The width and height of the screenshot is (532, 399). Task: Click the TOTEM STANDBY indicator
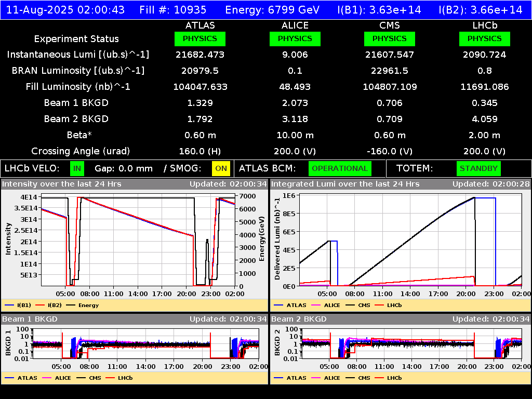tap(478, 169)
